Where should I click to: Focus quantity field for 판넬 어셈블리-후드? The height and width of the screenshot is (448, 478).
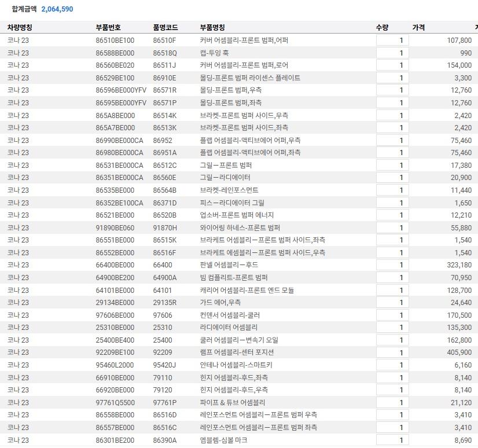point(392,265)
